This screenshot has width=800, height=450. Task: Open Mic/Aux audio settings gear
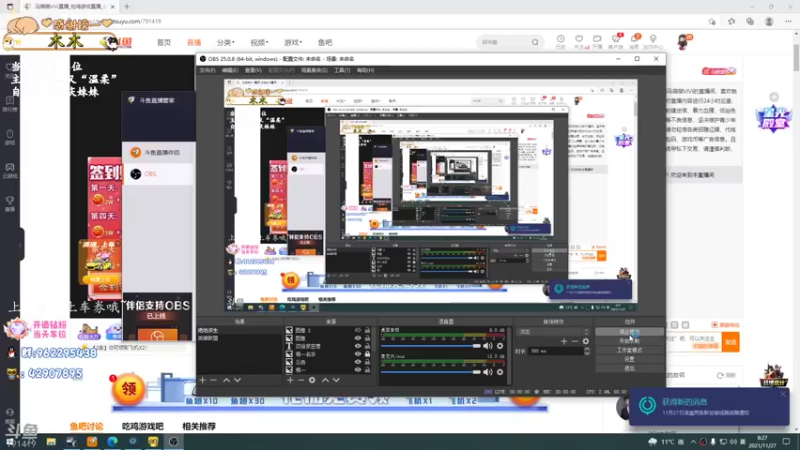click(x=500, y=372)
